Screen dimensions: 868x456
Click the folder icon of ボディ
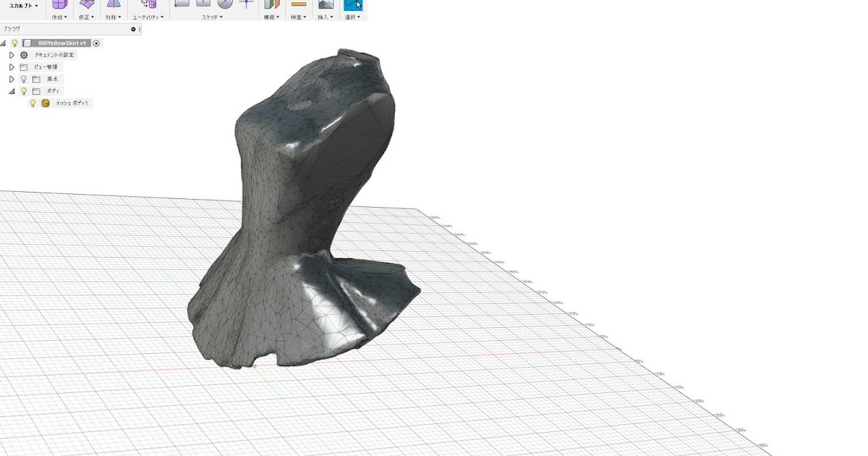36,91
